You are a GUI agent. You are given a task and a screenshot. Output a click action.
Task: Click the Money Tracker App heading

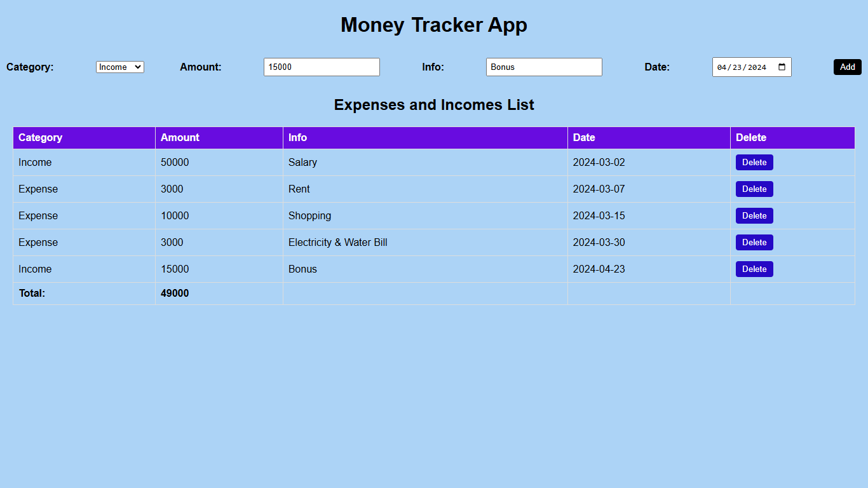point(434,25)
